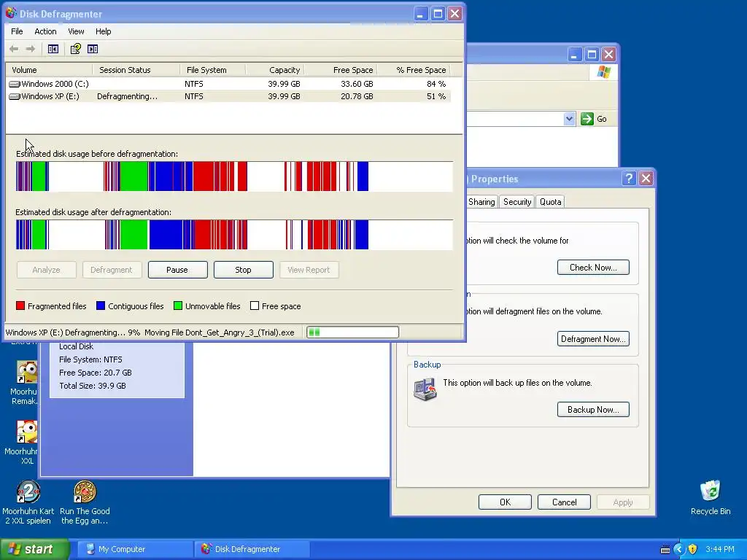Open the View menu
Image resolution: width=747 pixels, height=560 pixels.
[76, 31]
